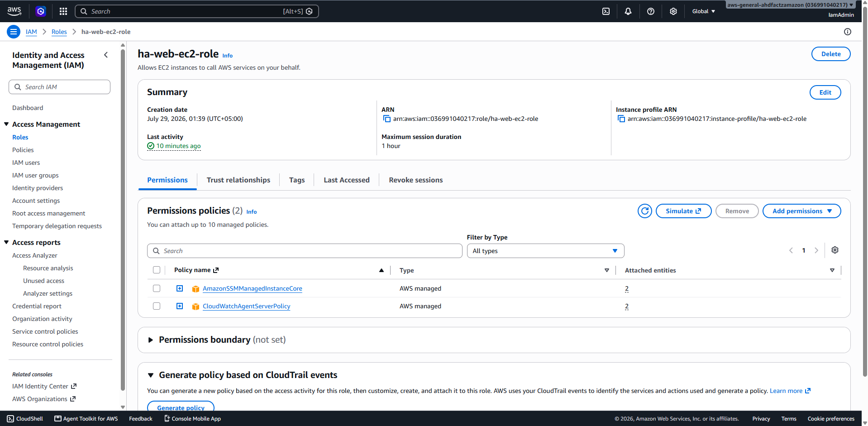Open IAM users in the sidebar
The height and width of the screenshot is (426, 868).
[x=26, y=163]
